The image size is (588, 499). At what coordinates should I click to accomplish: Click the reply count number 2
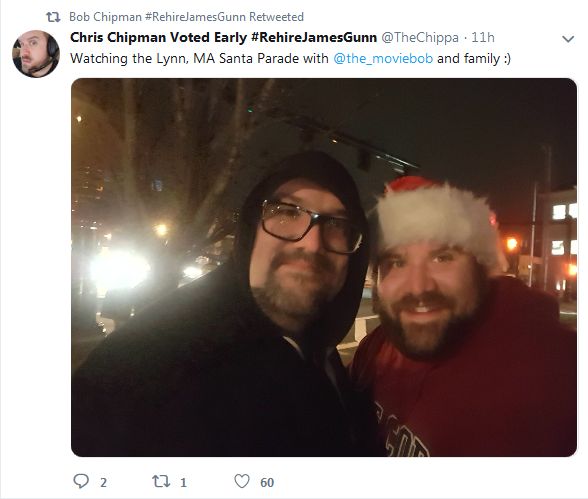(104, 483)
